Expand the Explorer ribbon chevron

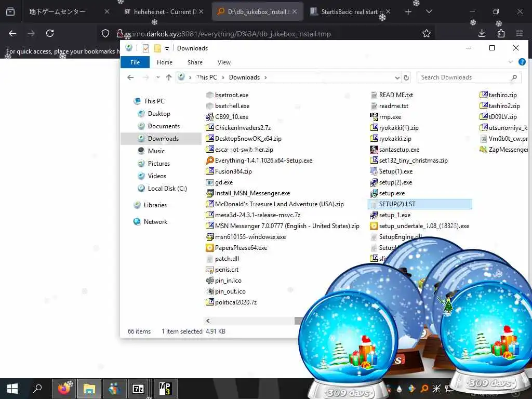tap(511, 62)
